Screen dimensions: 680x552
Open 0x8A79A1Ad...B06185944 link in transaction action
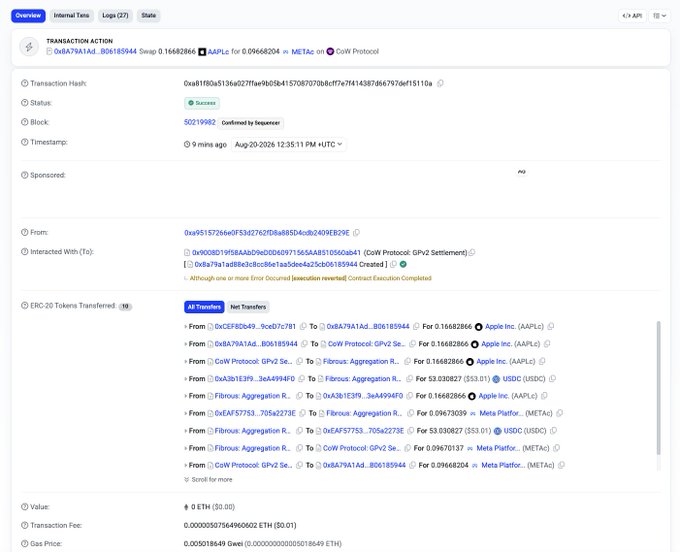[95, 52]
